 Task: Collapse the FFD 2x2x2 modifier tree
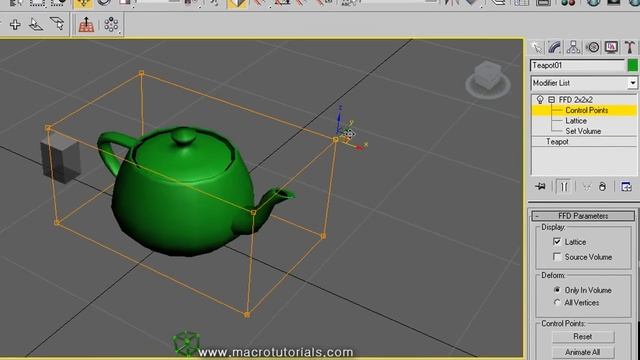point(551,100)
